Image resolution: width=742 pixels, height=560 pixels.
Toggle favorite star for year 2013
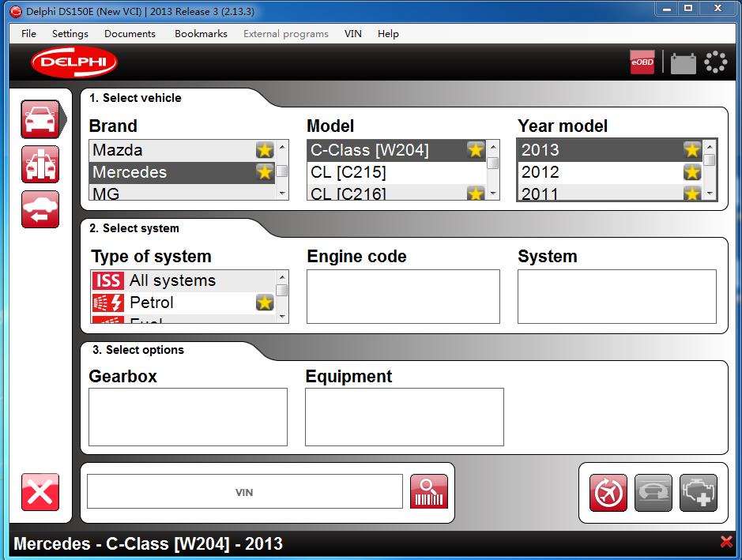pyautogui.click(x=692, y=149)
